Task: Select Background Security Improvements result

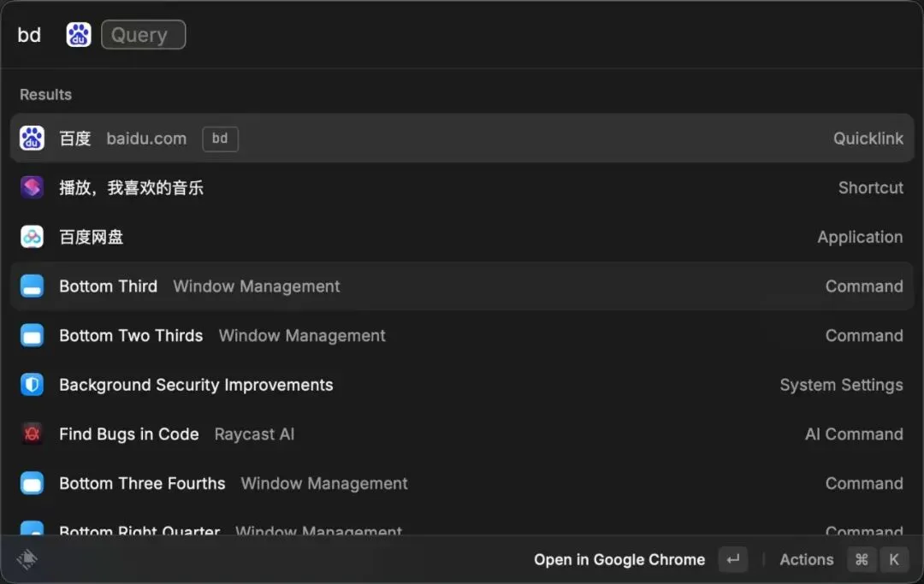Action: pos(462,385)
